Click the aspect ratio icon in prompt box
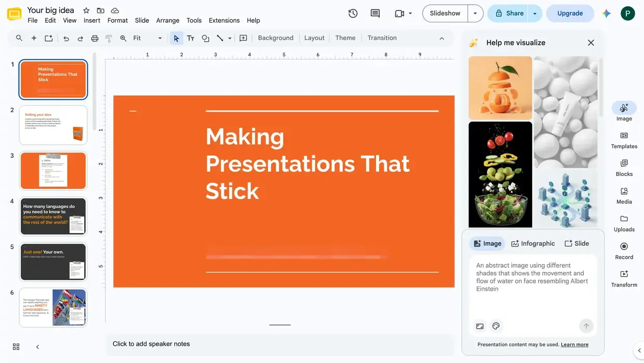 tap(480, 326)
